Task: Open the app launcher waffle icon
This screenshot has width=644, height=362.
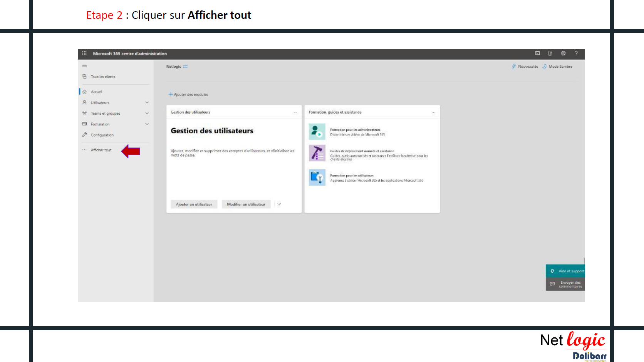Action: (84, 54)
